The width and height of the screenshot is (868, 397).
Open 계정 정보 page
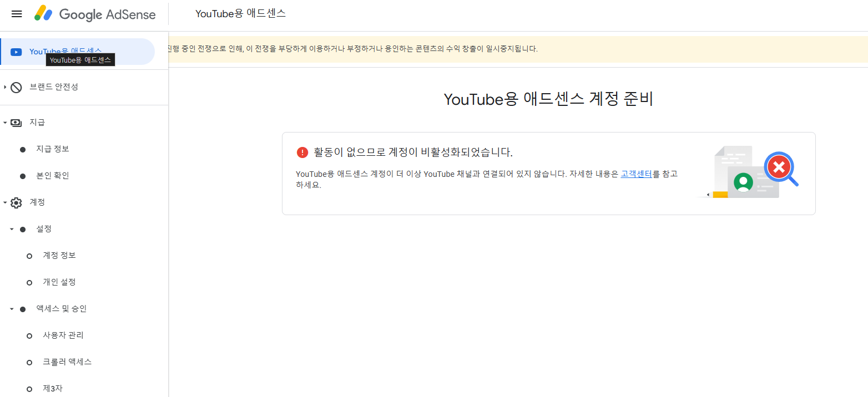pos(59,256)
